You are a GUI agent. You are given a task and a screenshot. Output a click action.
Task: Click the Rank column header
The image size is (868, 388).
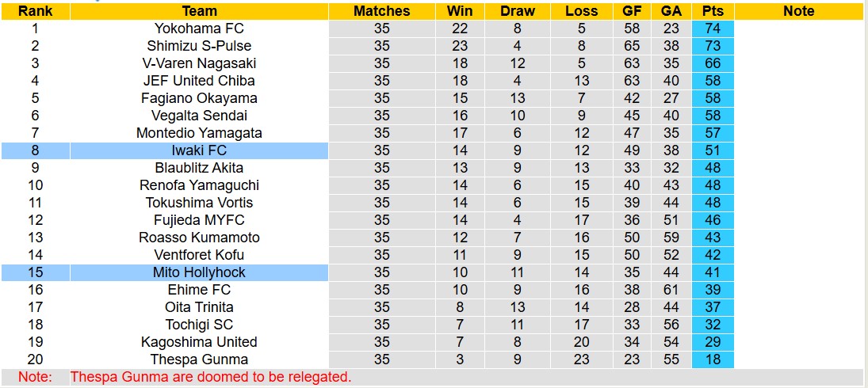[35, 11]
